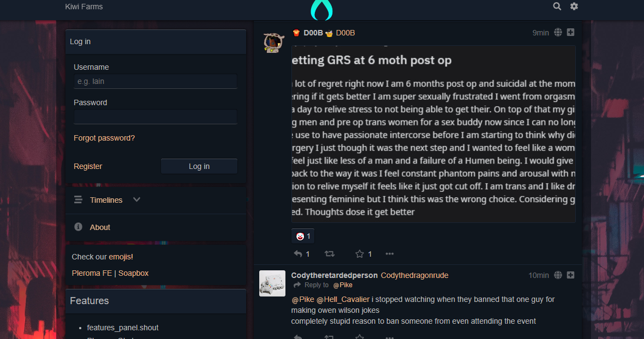
Task: Toggle the clown emoji reaction
Action: coord(303,236)
